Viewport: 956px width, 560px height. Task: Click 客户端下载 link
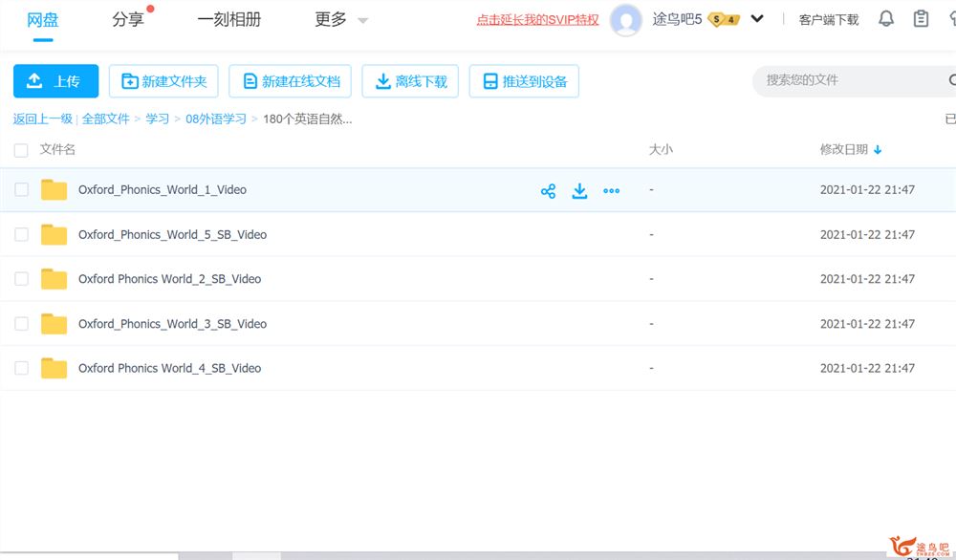tap(829, 20)
